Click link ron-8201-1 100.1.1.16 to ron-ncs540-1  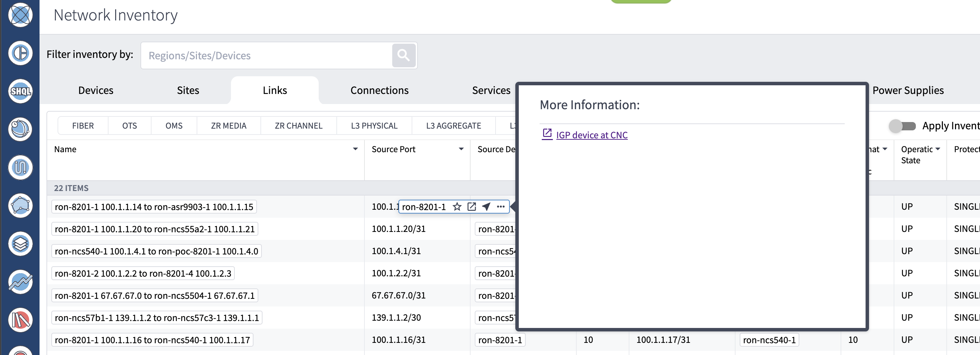point(152,340)
